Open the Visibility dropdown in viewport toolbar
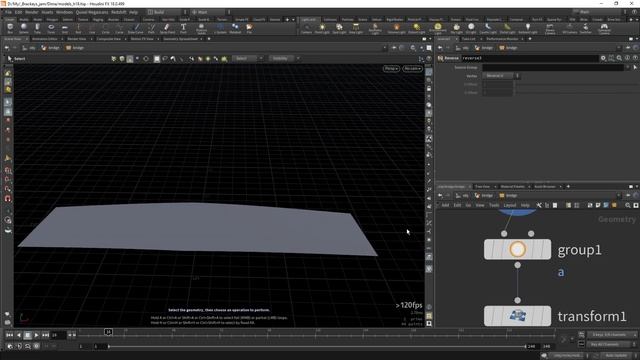This screenshot has width=640, height=360. (284, 59)
